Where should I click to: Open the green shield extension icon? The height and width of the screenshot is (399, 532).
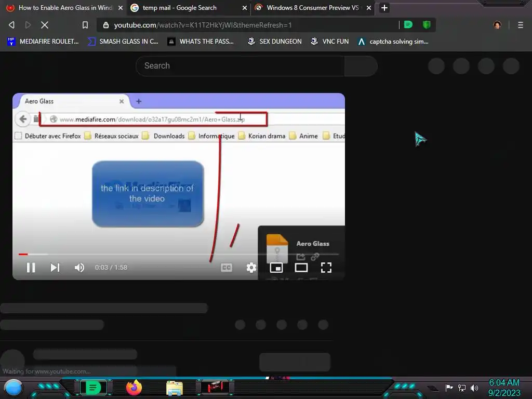pyautogui.click(x=427, y=25)
